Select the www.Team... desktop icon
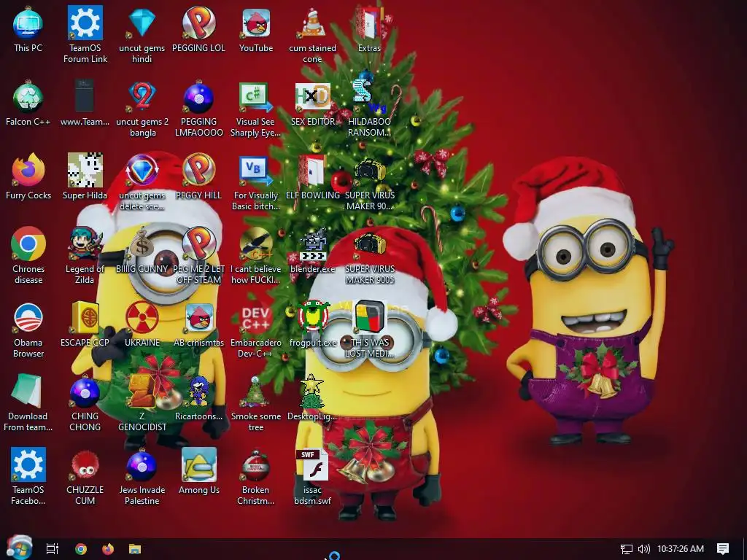Viewport: 747px width, 560px height. pos(85,104)
